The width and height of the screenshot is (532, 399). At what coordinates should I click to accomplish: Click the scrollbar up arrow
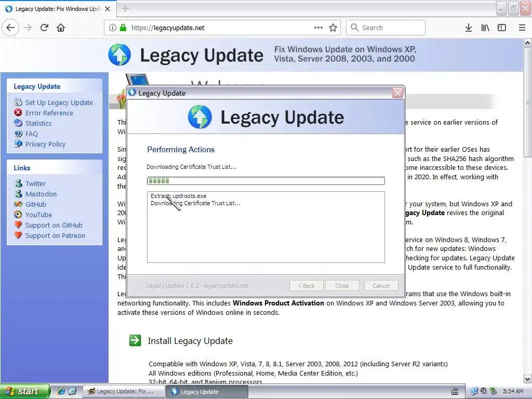[x=528, y=43]
